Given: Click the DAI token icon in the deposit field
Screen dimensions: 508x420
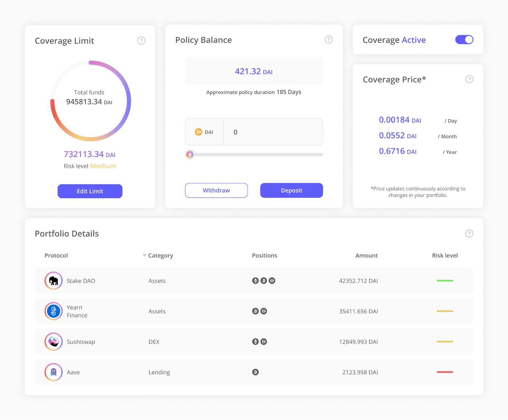Looking at the screenshot, I should click(199, 132).
